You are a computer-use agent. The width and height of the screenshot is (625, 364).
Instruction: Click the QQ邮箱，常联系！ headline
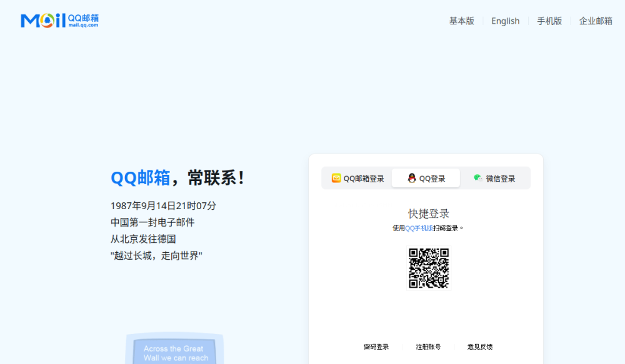coord(177,177)
